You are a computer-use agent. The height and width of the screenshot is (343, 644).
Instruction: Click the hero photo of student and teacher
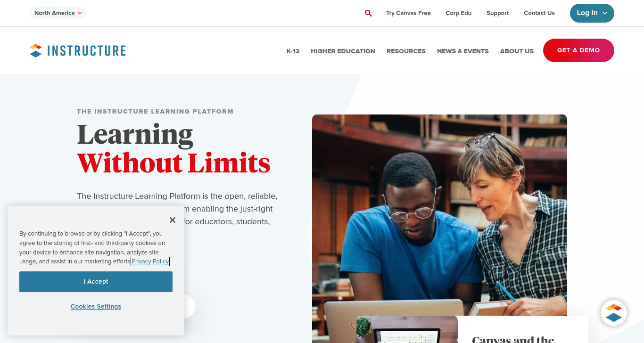[x=439, y=215]
